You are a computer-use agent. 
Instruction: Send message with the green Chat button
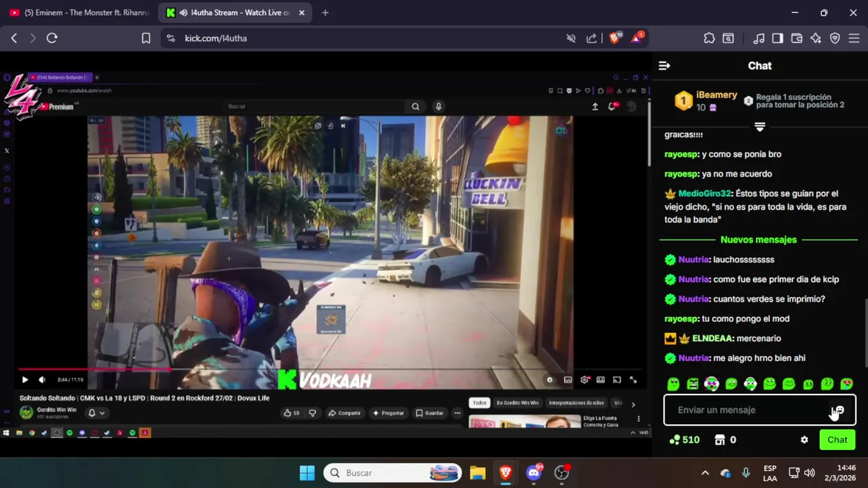837,440
